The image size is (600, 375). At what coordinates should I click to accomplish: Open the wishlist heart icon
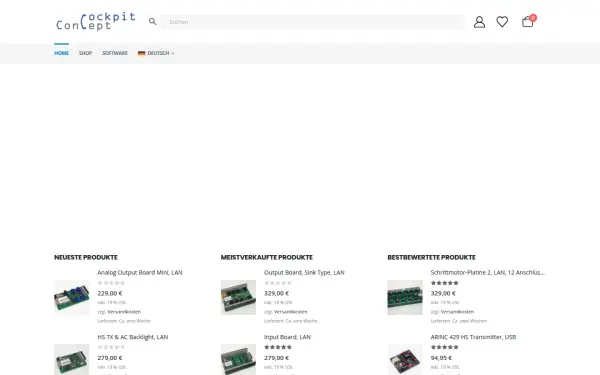[502, 21]
